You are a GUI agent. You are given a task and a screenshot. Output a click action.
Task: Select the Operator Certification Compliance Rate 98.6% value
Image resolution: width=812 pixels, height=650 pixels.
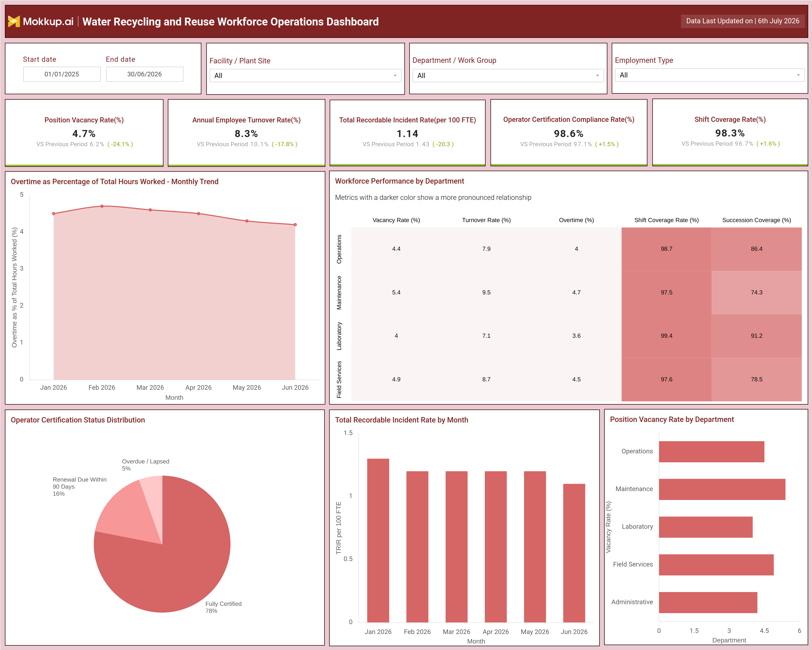click(569, 134)
